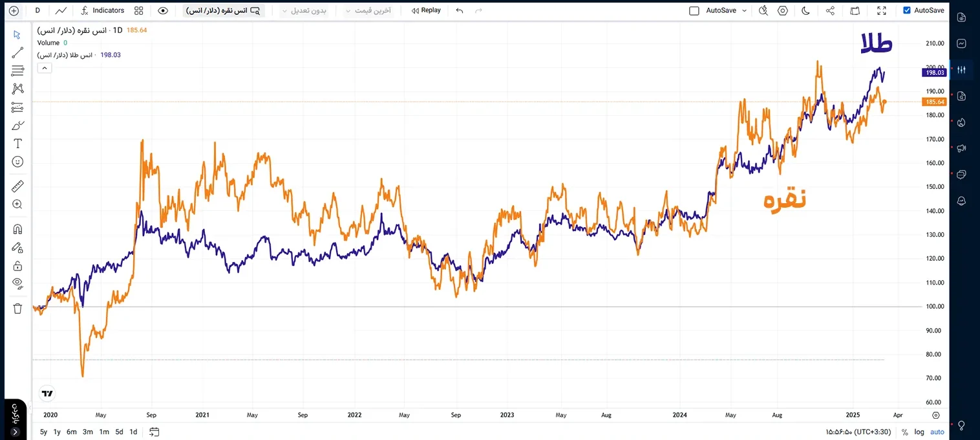This screenshot has height=440, width=980.
Task: Activate the magnet snap mode
Action: coord(17,229)
